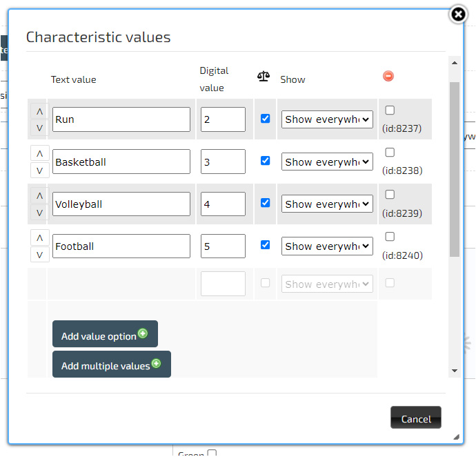Toggle the Football comparison checkbox
This screenshot has width=476, height=457.
265,244
